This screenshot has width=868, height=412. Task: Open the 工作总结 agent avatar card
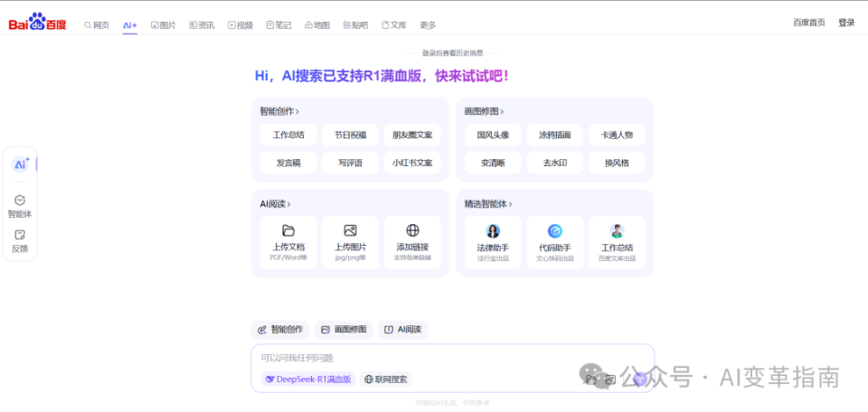pos(617,242)
